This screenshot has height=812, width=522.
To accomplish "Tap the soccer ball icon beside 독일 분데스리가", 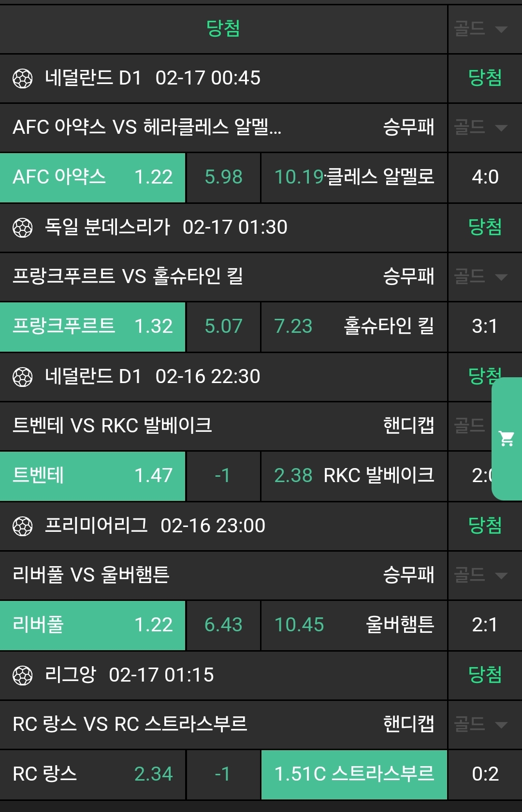I will (x=22, y=228).
